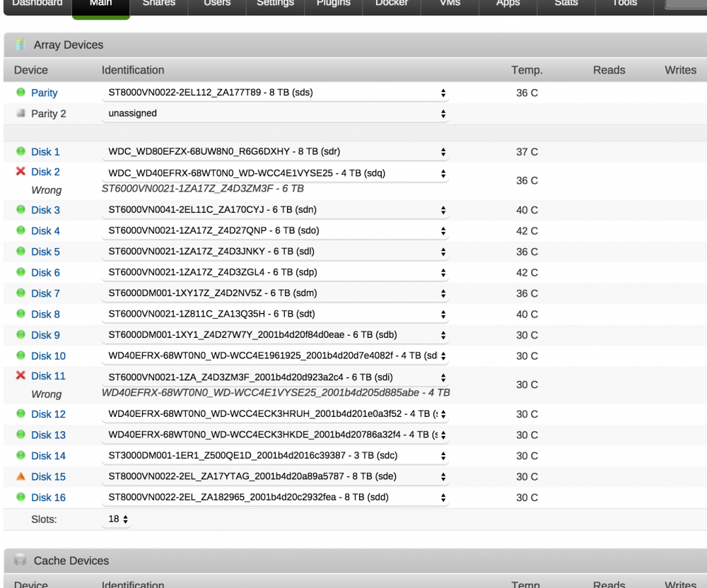The height and width of the screenshot is (588, 707).
Task: Click the green status icon for Disk 4
Action: [21, 230]
